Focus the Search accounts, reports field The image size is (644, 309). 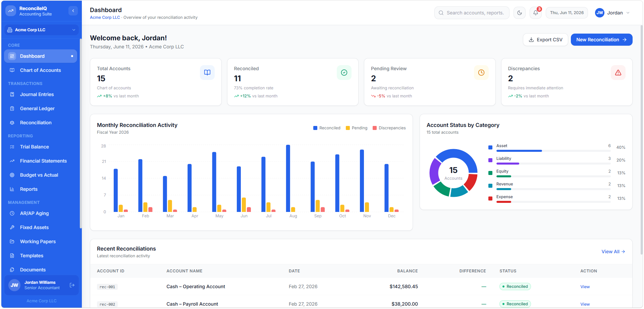click(x=472, y=13)
